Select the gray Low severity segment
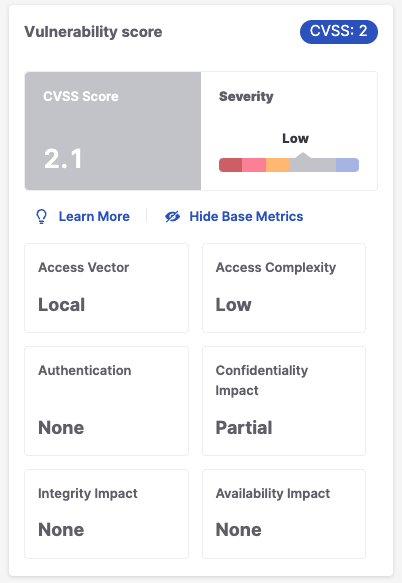402x583 pixels. [x=312, y=165]
